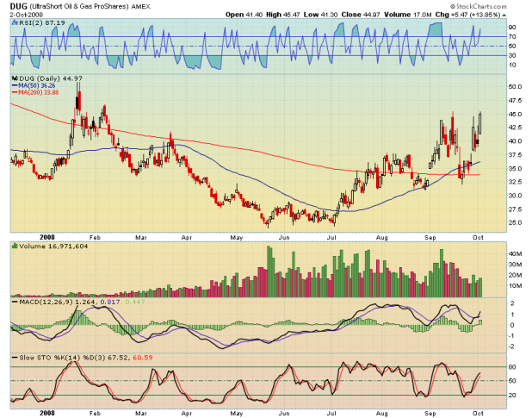Image resolution: width=532 pixels, height=418 pixels.
Task: Click the 40M volume axis label
Action: 515,253
